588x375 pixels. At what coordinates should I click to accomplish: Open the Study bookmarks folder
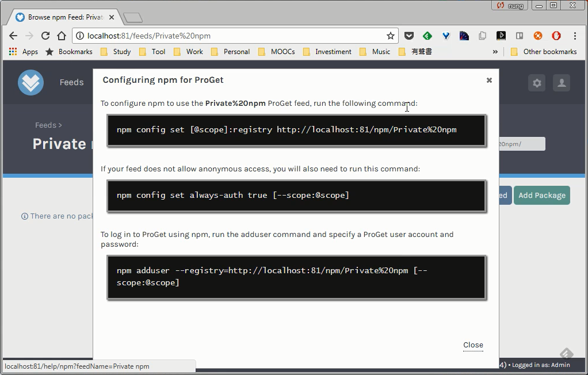tap(116, 52)
